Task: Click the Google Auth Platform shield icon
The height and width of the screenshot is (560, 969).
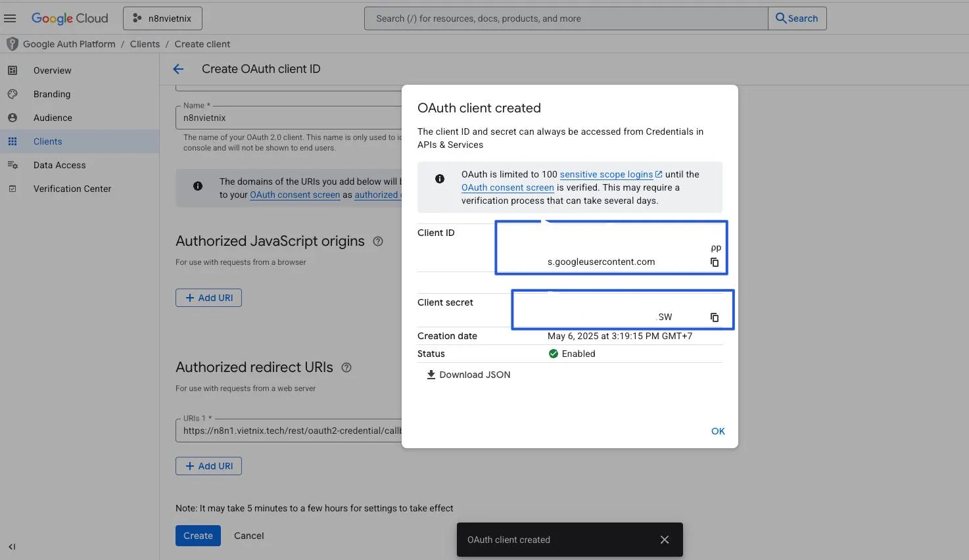Action: click(x=12, y=44)
